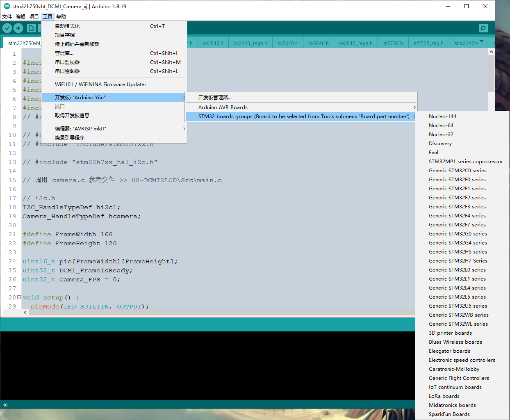Click the Verify (checkmark) button
This screenshot has width=510, height=420.
click(7, 28)
